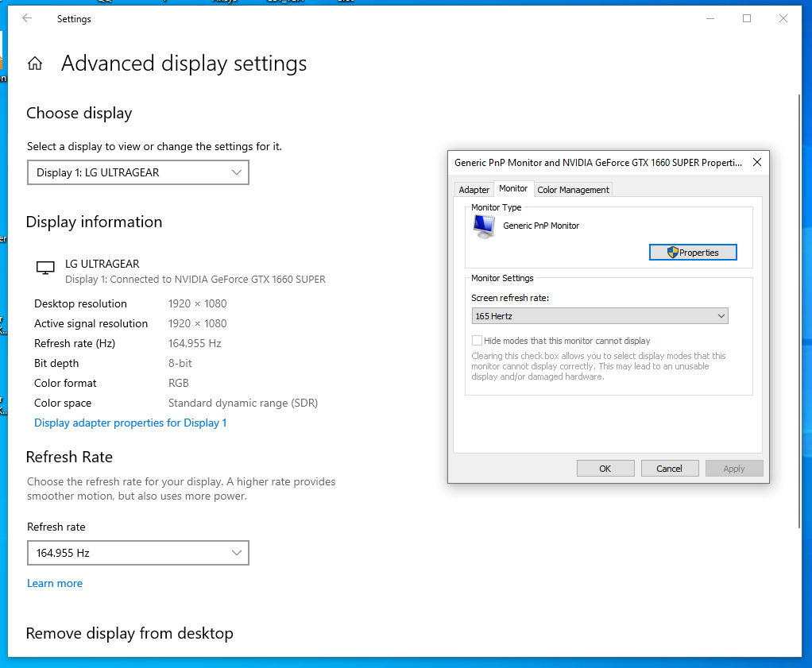Click the monitor icon beside LG ULTRAGEAR

[x=45, y=268]
